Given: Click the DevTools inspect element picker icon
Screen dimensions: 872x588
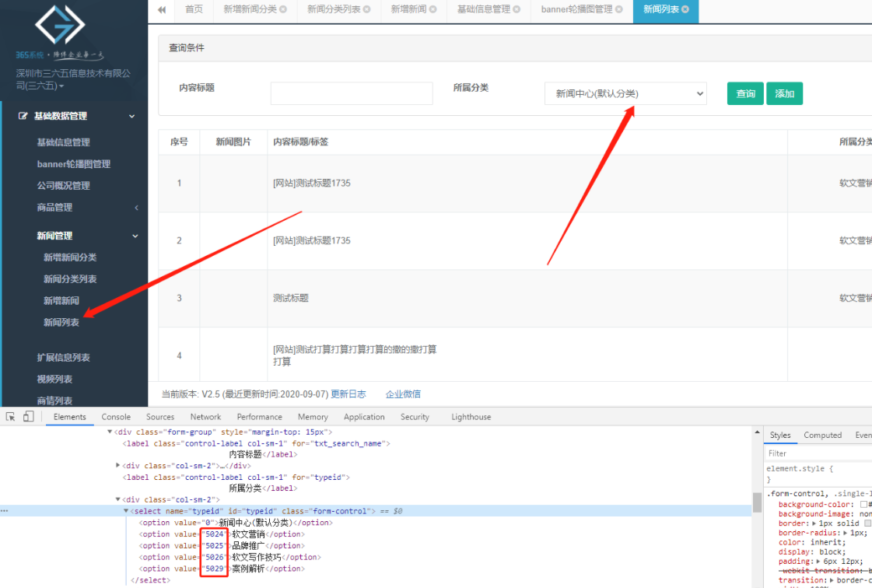Looking at the screenshot, I should pos(11,417).
